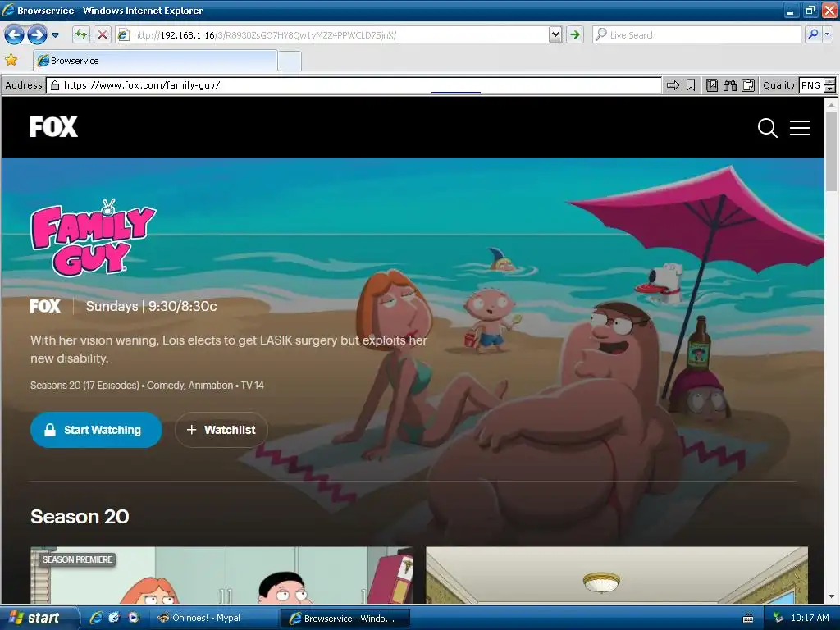Viewport: 840px width, 630px height.
Task: Increase quality with the up stepper arrow
Action: click(x=830, y=82)
